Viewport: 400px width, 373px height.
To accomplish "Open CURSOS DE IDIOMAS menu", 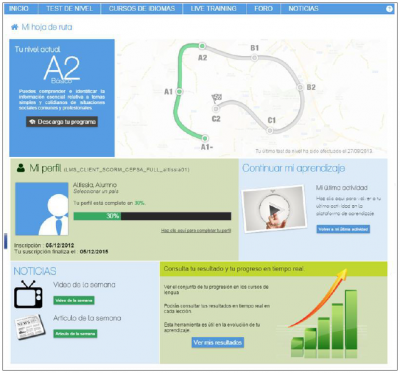I will point(142,9).
